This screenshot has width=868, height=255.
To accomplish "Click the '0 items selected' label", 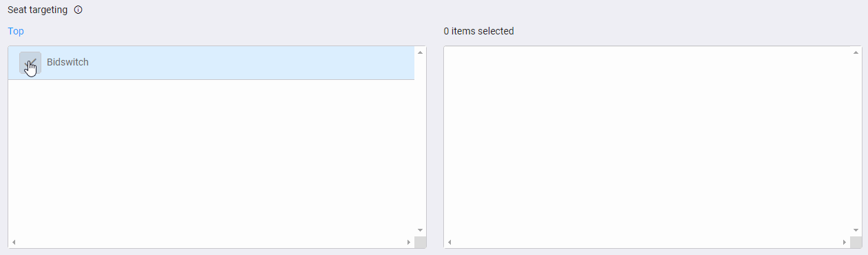I will click(478, 31).
